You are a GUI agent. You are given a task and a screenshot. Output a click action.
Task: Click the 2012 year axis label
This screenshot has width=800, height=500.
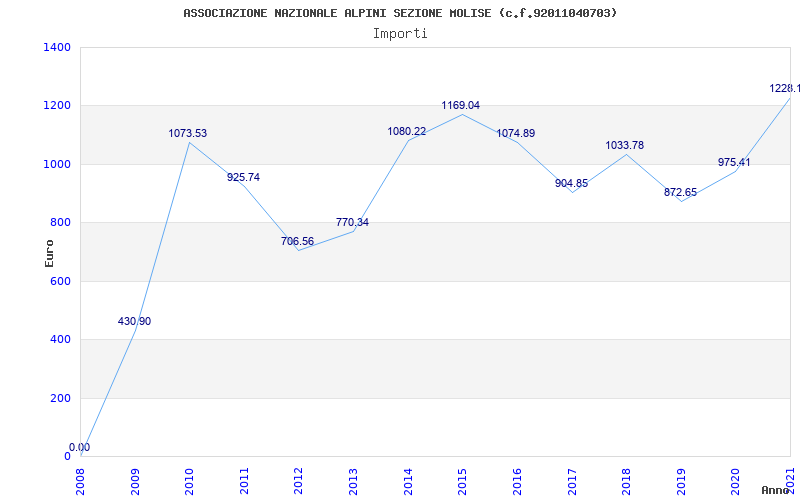[x=299, y=482]
